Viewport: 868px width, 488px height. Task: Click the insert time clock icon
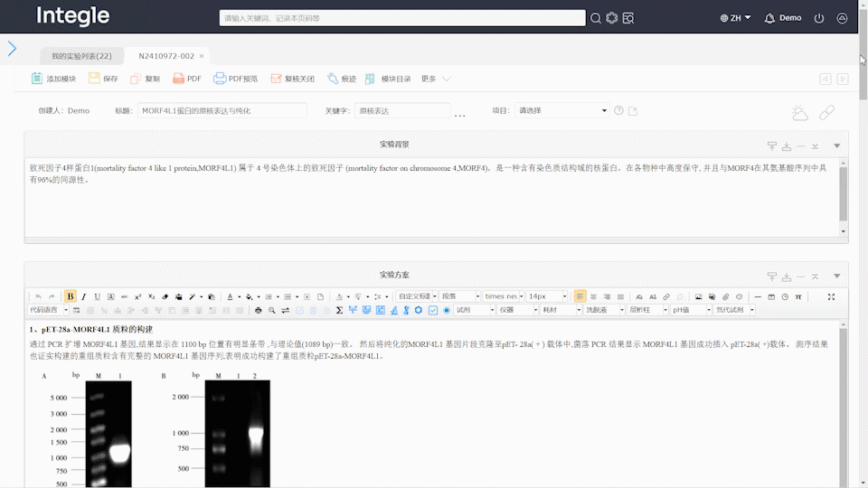(x=785, y=296)
